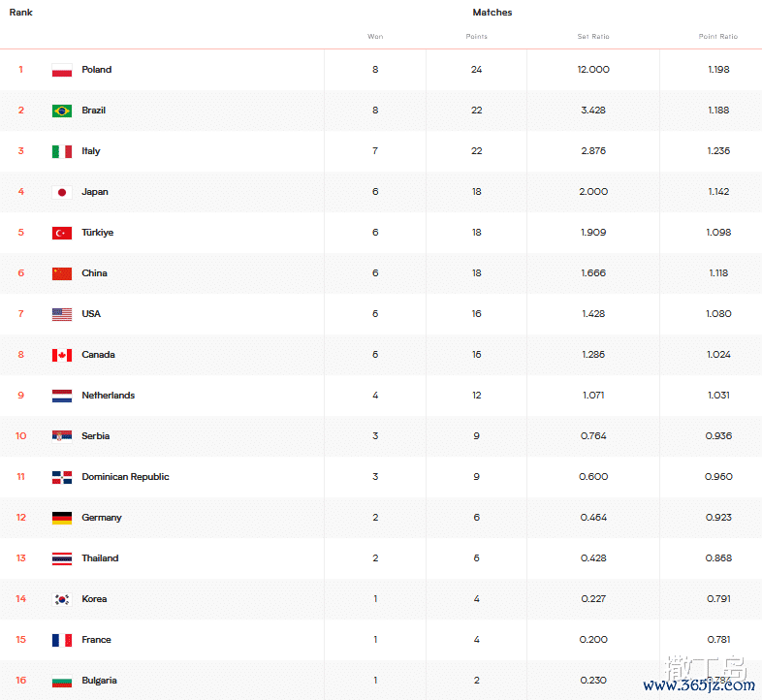Select the China team name
This screenshot has width=762, height=700.
coord(94,273)
